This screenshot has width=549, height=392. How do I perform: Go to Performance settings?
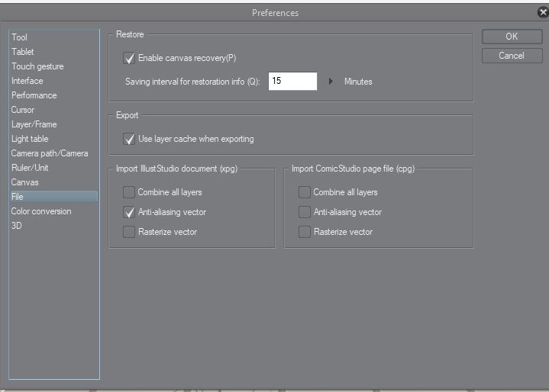[34, 95]
